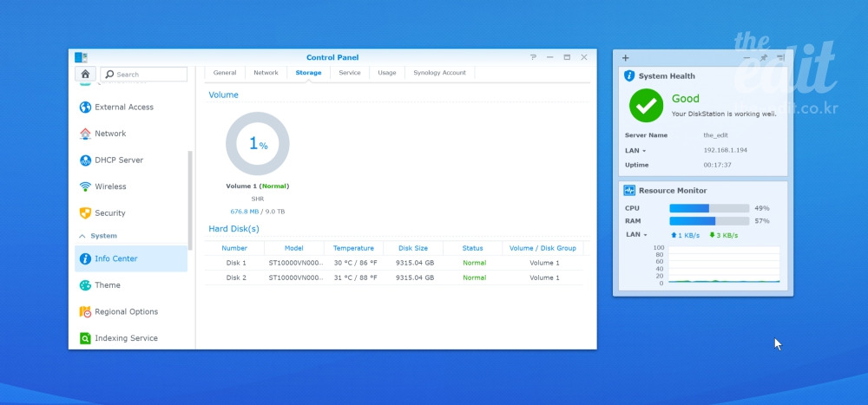
Task: Maximize the Control Panel window
Action: click(x=567, y=57)
